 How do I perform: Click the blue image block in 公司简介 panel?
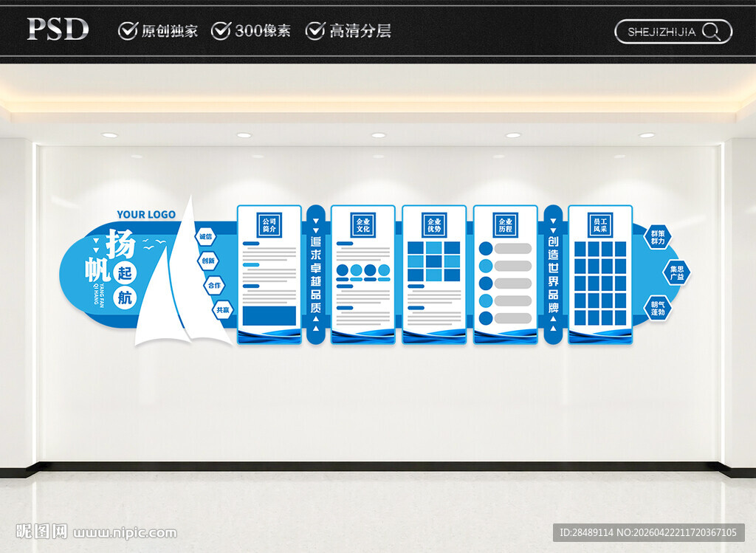[x=269, y=316]
